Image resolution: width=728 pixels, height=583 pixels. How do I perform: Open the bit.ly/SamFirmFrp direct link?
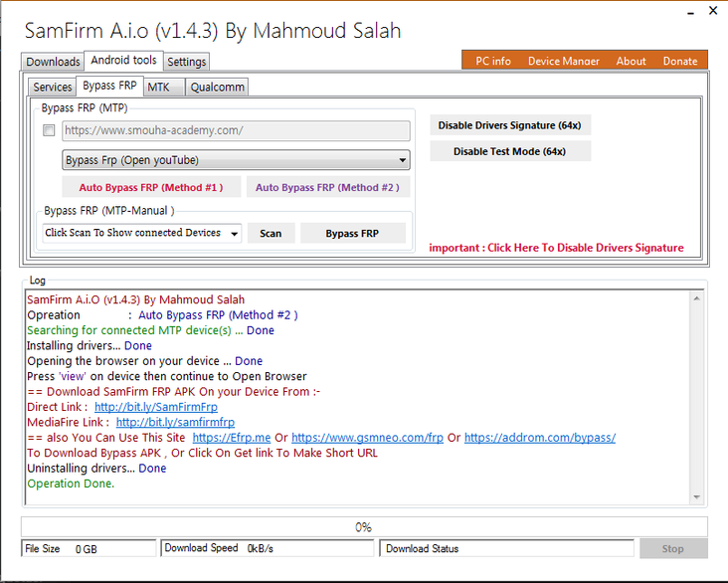coord(156,407)
